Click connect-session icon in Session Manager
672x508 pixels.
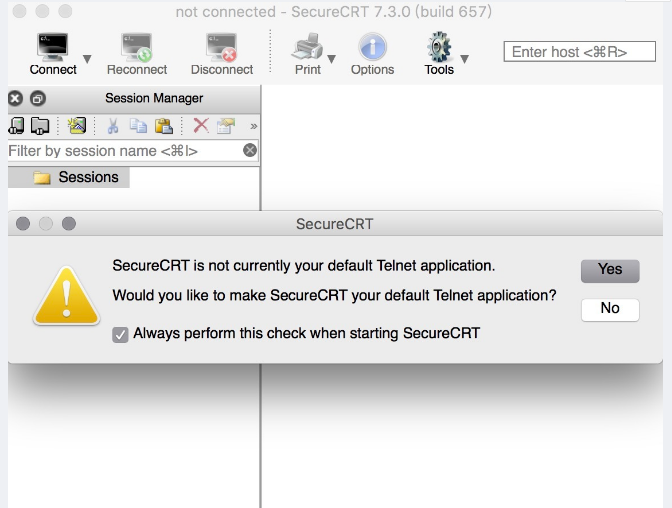click(16, 126)
